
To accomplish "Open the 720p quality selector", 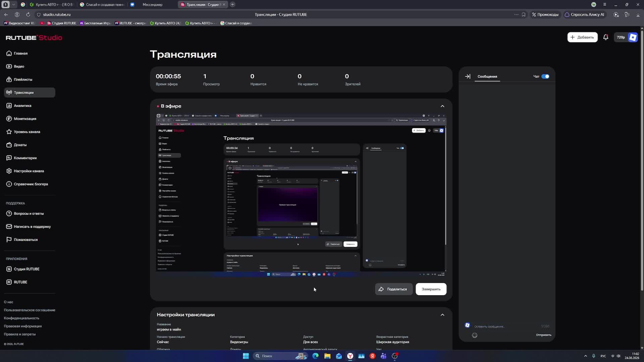I will 621,37.
